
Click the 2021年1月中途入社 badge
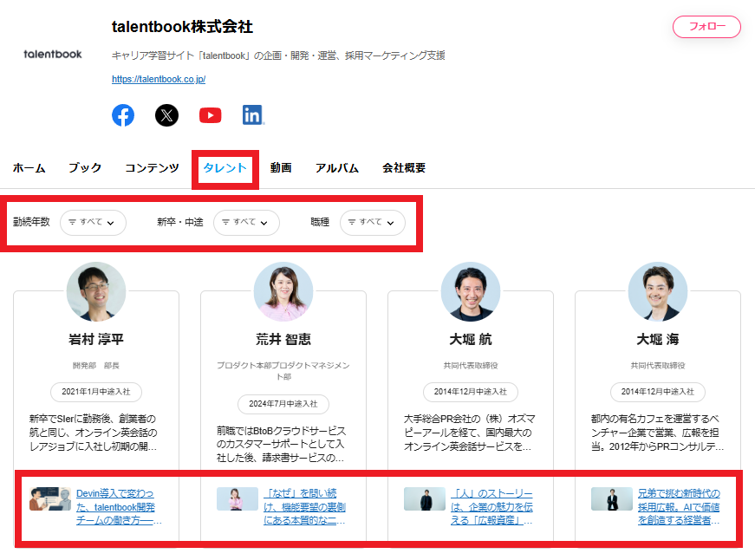tap(96, 392)
